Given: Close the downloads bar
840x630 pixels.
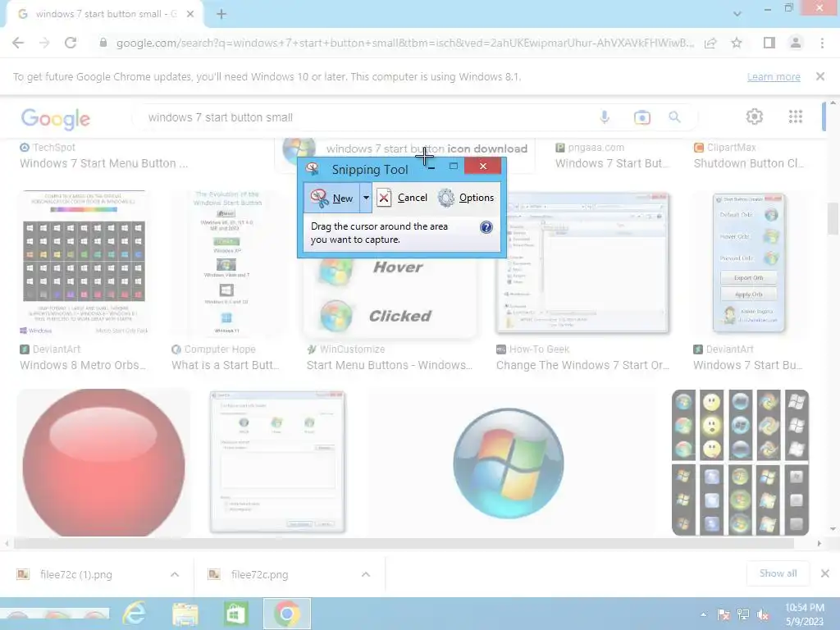Looking at the screenshot, I should 825,573.
